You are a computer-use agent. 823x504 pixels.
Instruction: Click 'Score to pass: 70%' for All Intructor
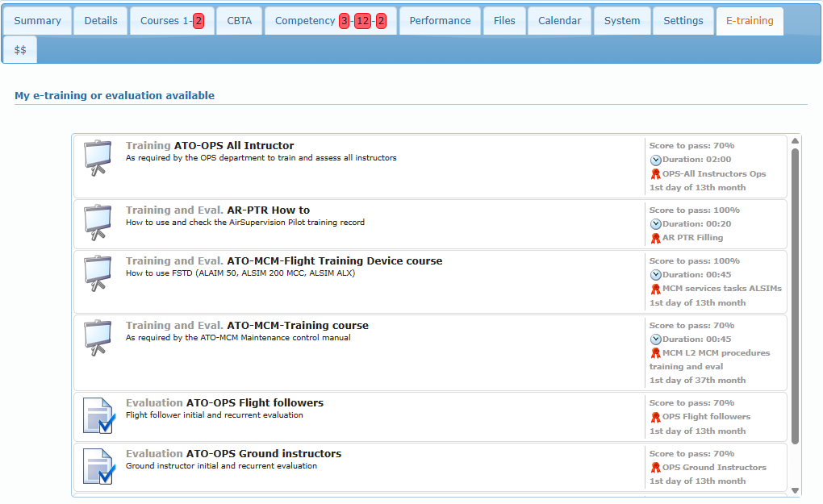point(691,146)
